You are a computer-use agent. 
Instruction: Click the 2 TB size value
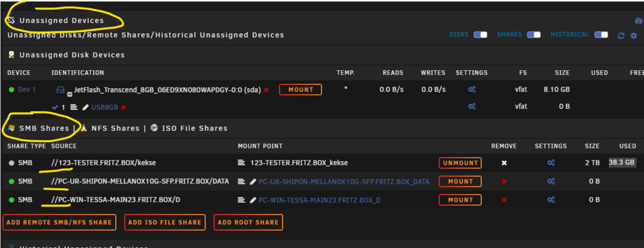[x=592, y=162]
